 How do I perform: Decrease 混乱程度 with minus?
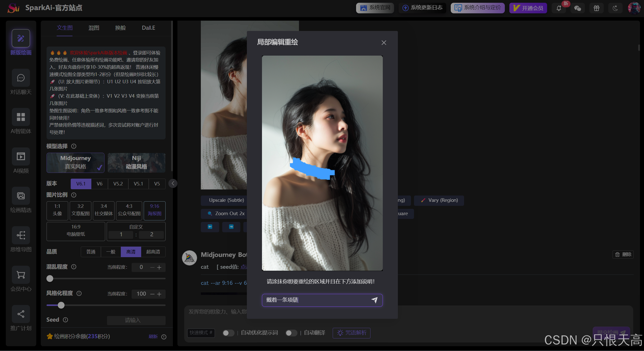(x=152, y=267)
